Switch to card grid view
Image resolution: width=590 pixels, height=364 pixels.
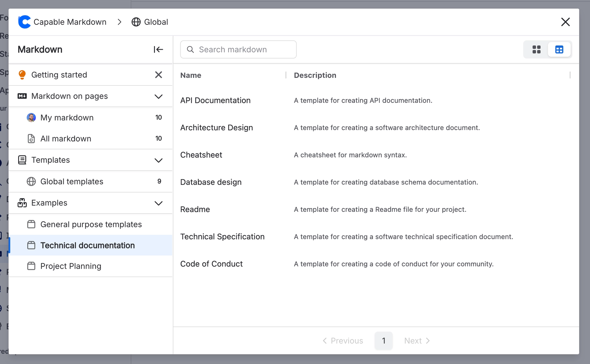pos(536,49)
